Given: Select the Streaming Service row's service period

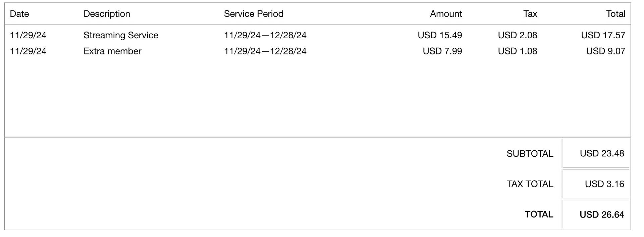Looking at the screenshot, I should coord(265,35).
